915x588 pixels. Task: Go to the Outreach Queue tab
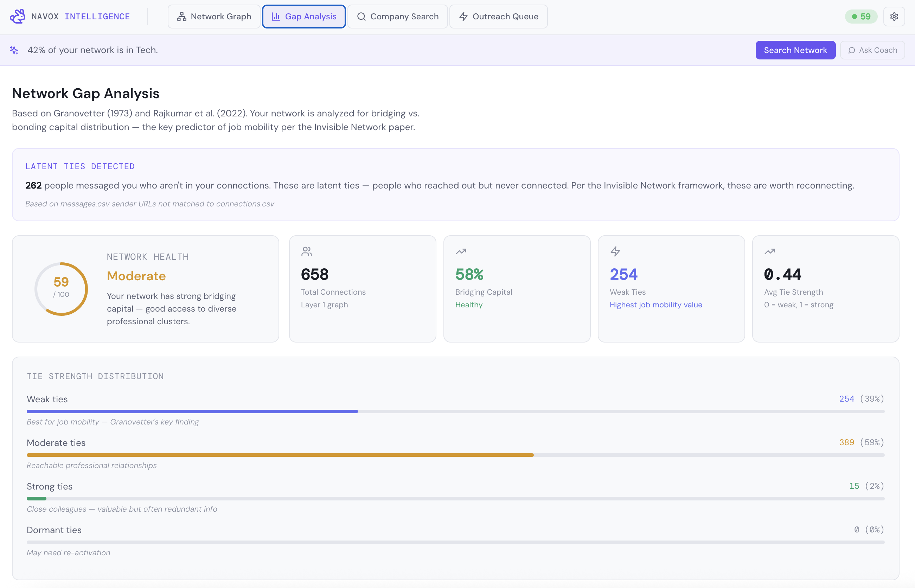[498, 17]
